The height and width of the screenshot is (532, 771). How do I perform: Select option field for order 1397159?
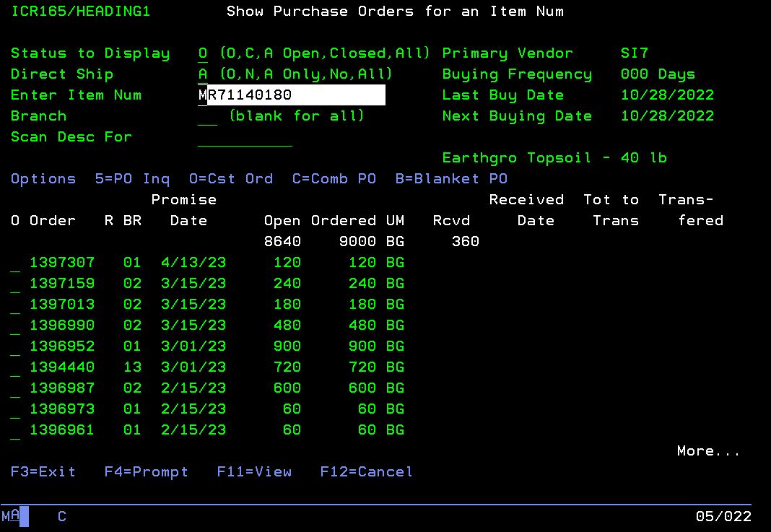15,284
